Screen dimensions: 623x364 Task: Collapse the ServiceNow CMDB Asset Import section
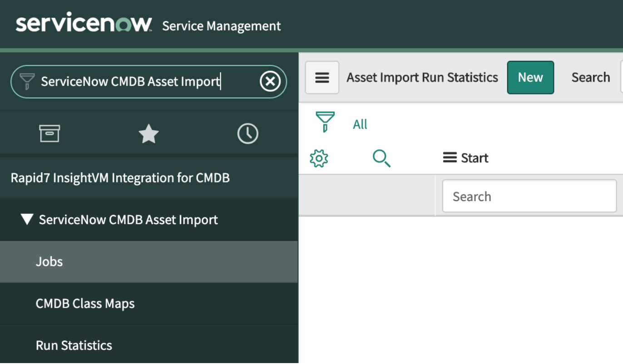[27, 220]
